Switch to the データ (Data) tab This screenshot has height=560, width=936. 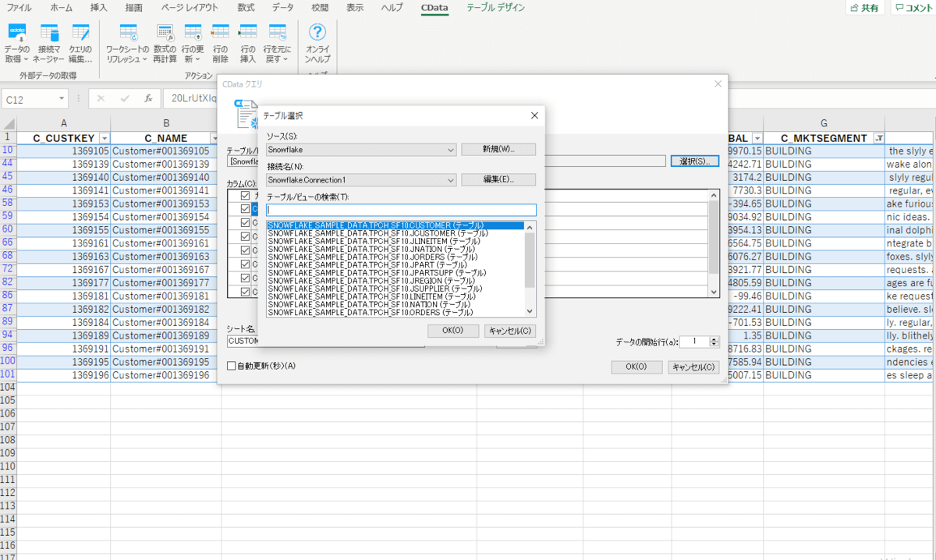coord(283,8)
